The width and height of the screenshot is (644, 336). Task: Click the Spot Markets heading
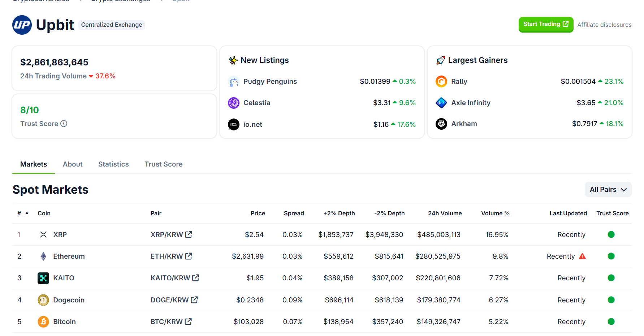point(51,190)
